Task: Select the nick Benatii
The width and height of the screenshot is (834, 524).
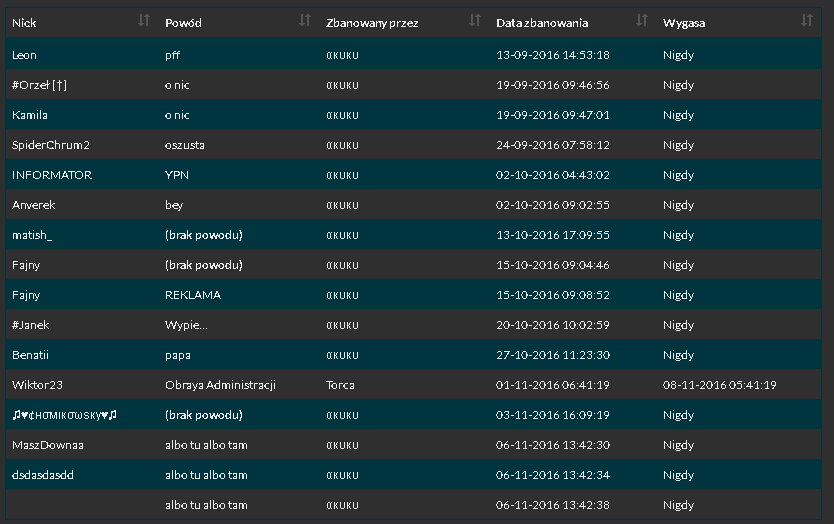Action: point(30,355)
